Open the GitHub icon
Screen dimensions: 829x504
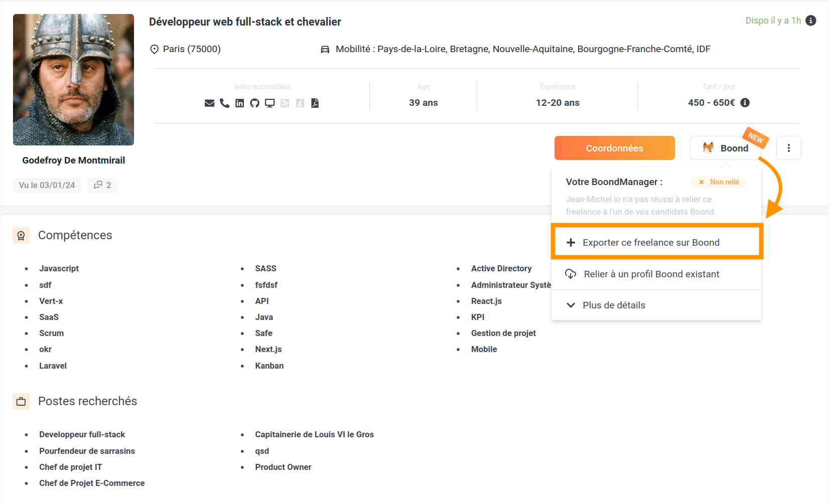pyautogui.click(x=255, y=103)
